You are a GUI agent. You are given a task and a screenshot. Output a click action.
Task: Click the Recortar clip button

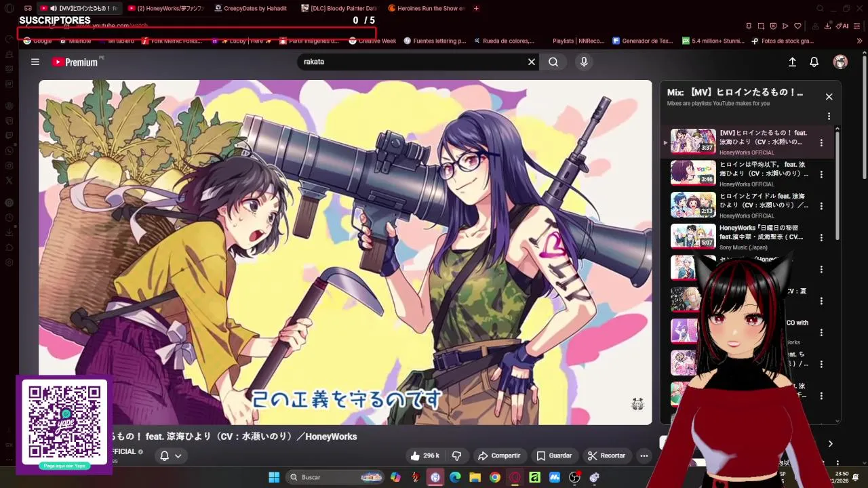coord(606,455)
